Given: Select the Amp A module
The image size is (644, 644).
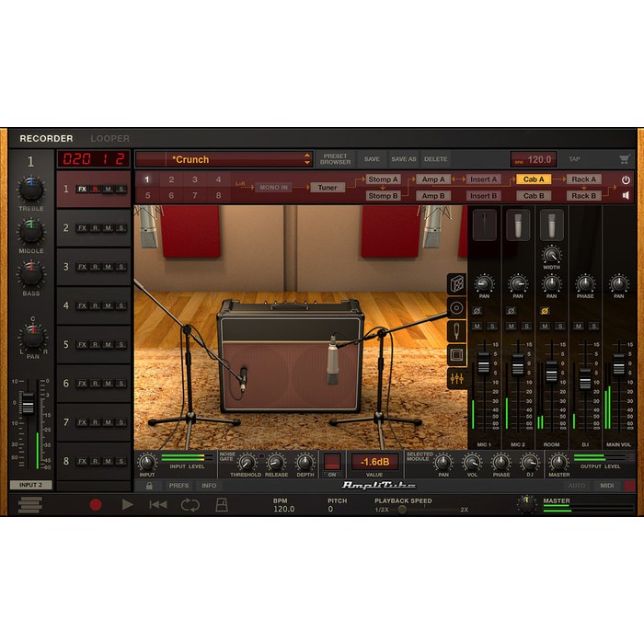Looking at the screenshot, I should (433, 179).
